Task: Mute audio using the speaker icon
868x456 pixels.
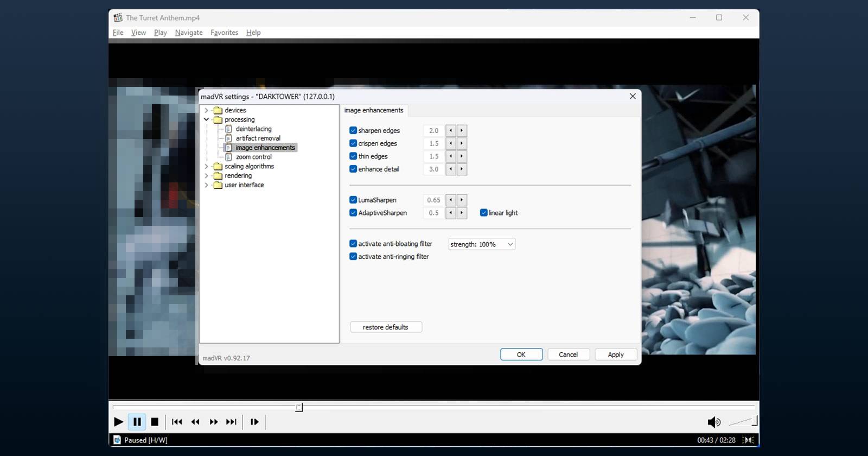Action: click(x=714, y=422)
